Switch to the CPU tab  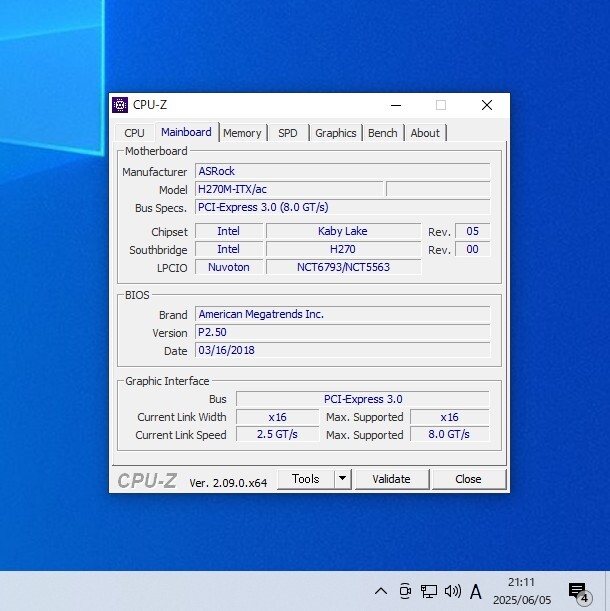134,133
